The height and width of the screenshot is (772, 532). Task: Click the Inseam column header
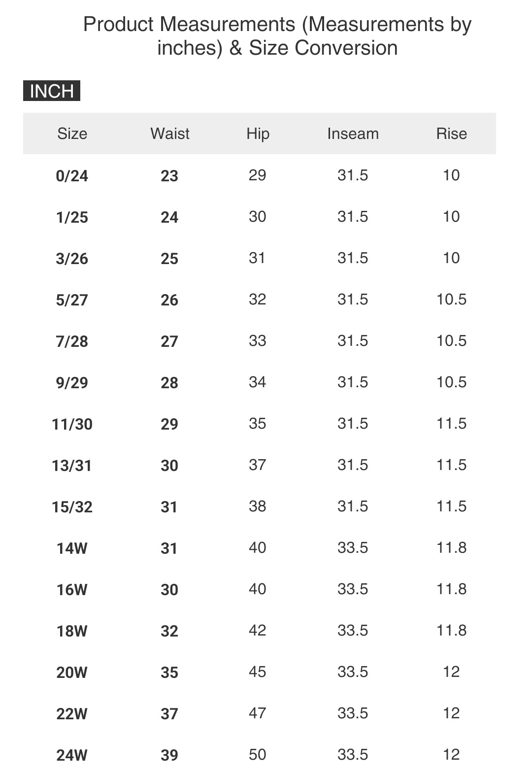point(353,134)
